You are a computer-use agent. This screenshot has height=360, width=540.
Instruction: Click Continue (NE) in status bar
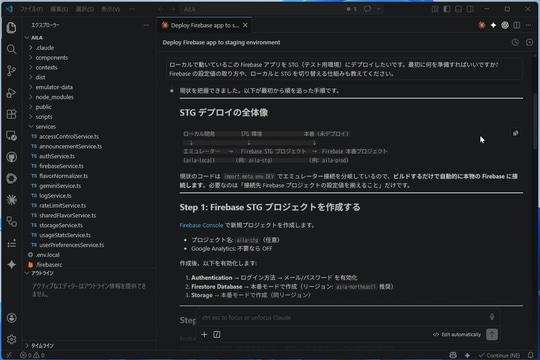pos(499,355)
